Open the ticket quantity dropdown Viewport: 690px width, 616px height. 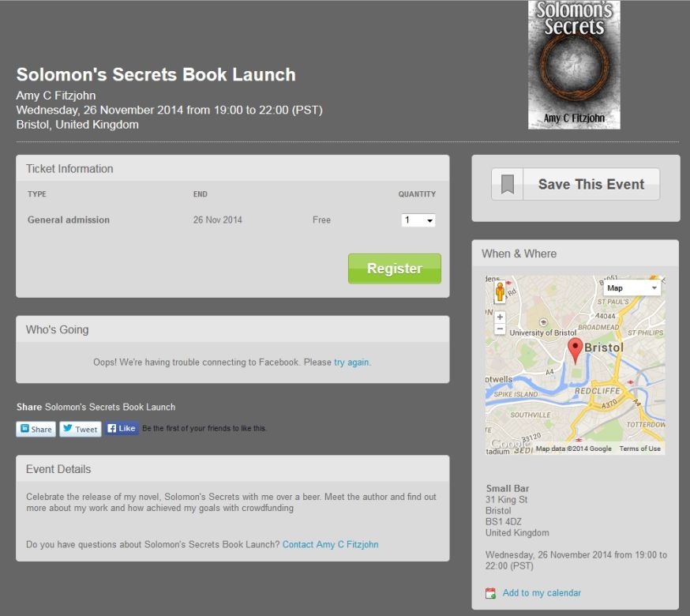coord(418,220)
